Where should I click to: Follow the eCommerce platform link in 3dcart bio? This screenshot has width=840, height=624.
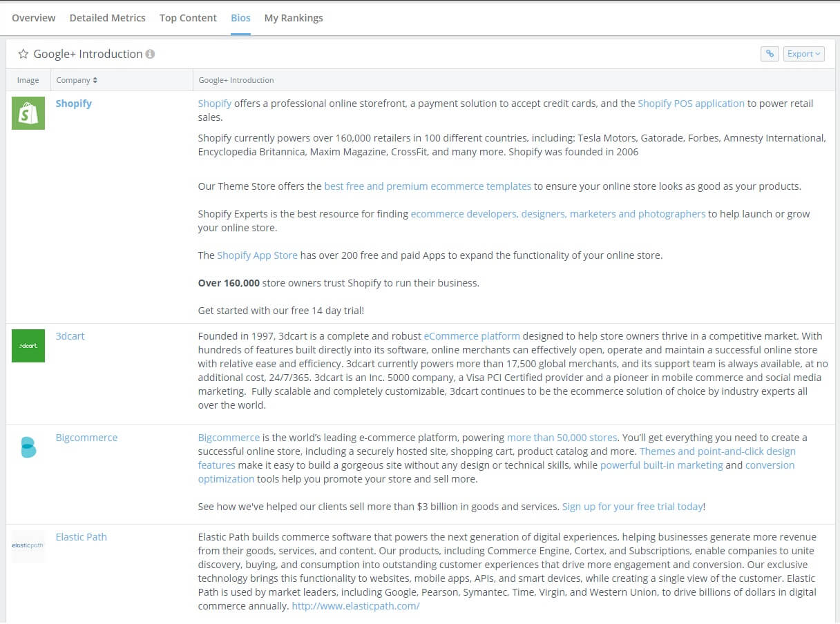[x=472, y=336]
